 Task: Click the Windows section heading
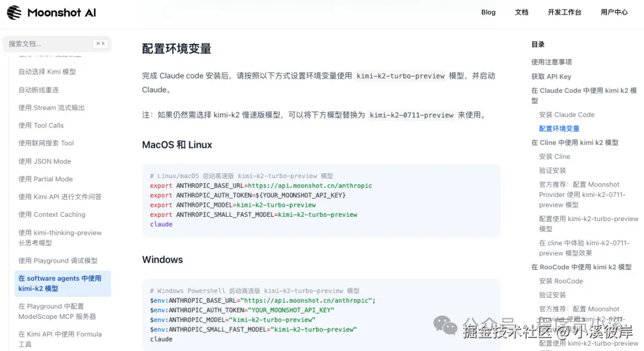point(162,259)
